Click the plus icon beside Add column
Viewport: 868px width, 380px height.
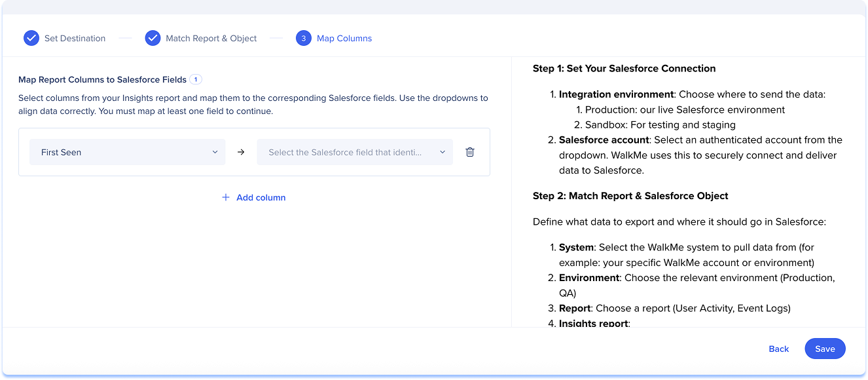tap(226, 197)
